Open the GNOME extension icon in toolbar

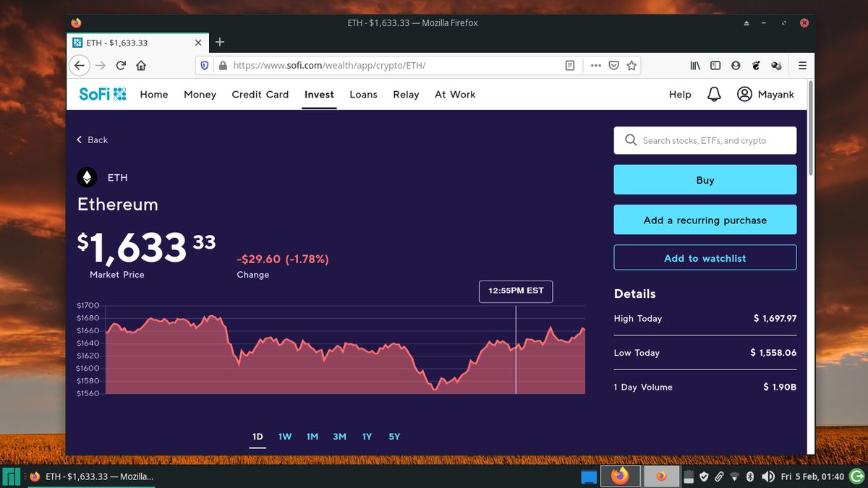(756, 65)
